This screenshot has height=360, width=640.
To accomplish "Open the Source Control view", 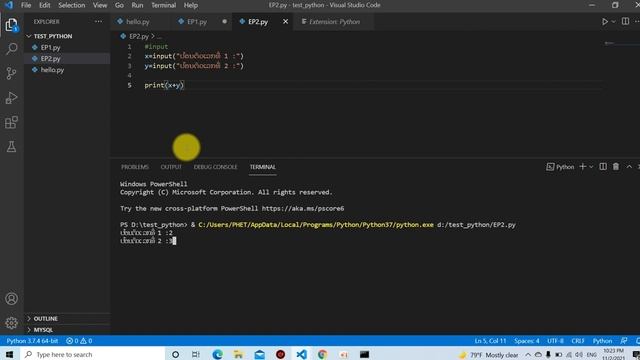I will (x=11, y=73).
